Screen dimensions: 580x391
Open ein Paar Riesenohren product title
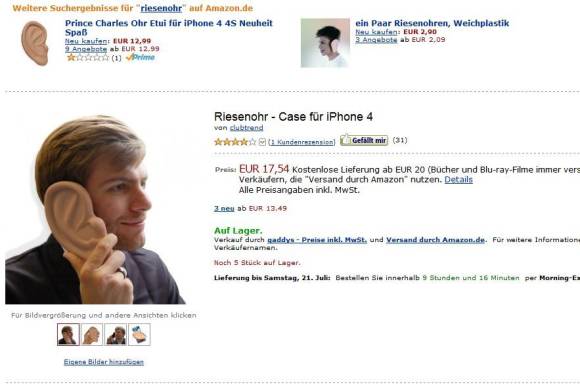[432, 23]
